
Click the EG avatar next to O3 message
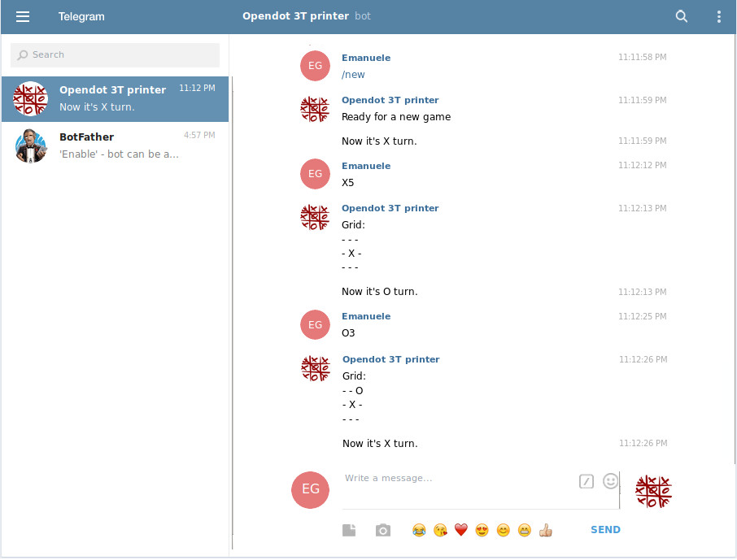[x=315, y=324]
